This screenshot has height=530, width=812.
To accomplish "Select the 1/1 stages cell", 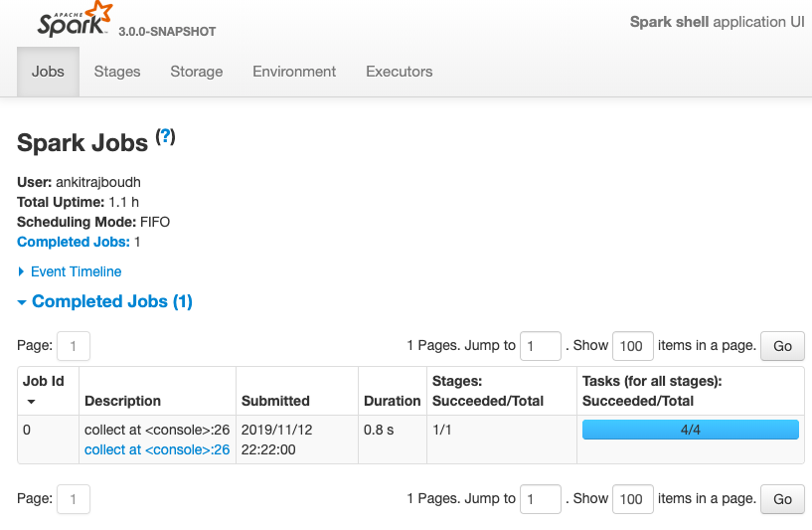I will 441,430.
